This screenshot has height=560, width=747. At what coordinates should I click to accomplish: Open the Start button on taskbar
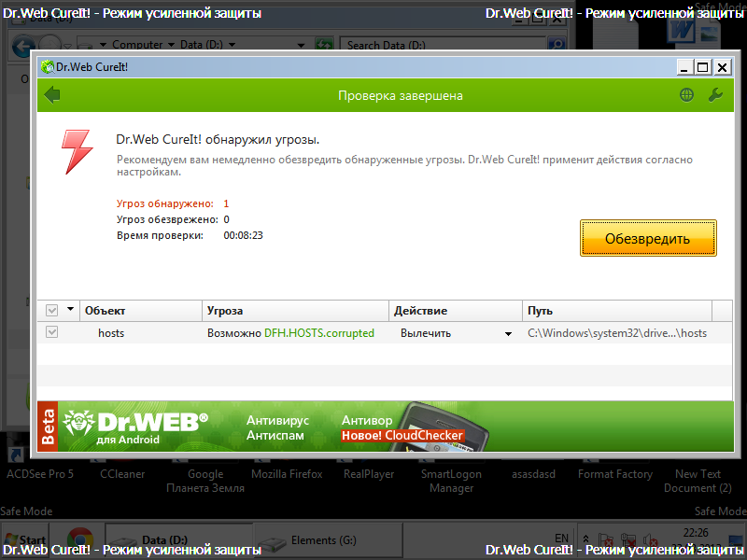point(25,540)
